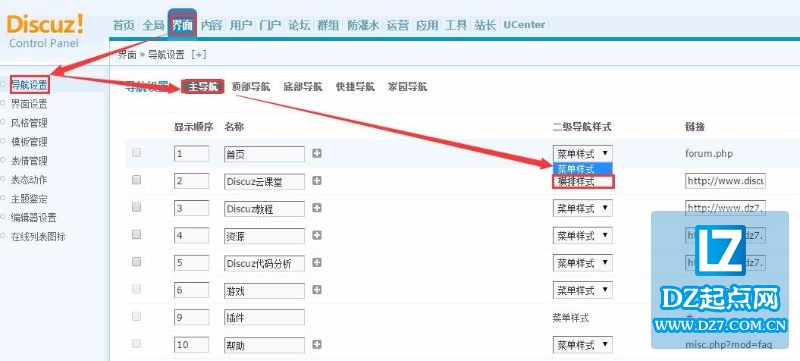Open 编辑器设置 in sidebar
The image size is (800, 361).
[34, 218]
